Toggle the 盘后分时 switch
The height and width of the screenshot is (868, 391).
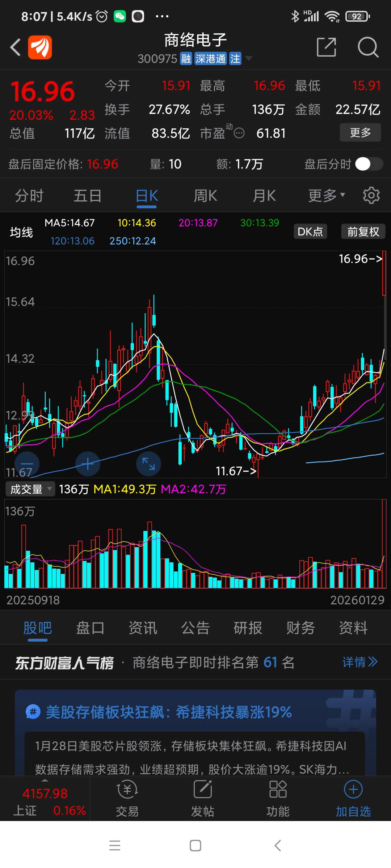(x=369, y=164)
